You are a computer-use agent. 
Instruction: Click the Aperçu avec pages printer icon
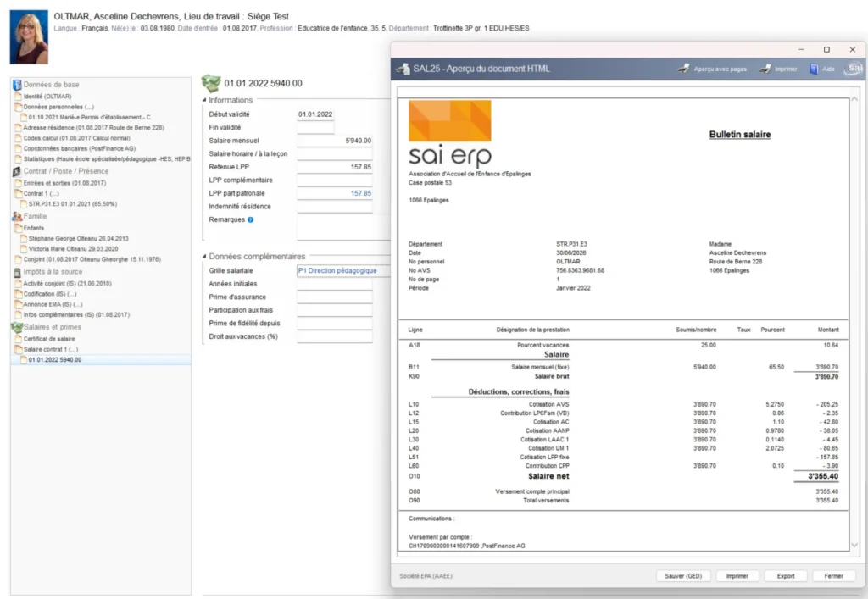pyautogui.click(x=683, y=69)
